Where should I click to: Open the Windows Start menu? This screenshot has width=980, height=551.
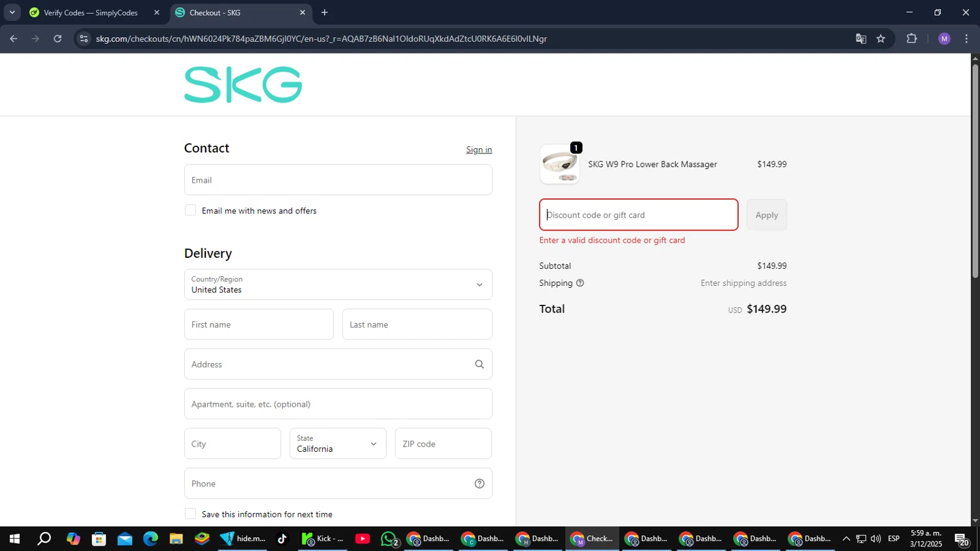[14, 539]
